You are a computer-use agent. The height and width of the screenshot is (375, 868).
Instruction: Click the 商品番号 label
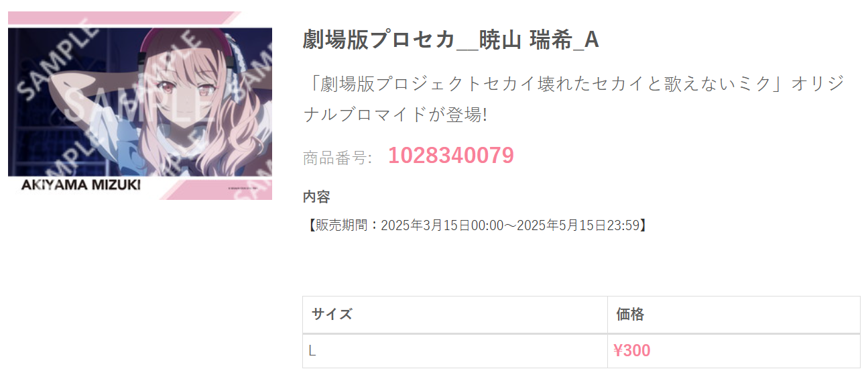coord(337,158)
